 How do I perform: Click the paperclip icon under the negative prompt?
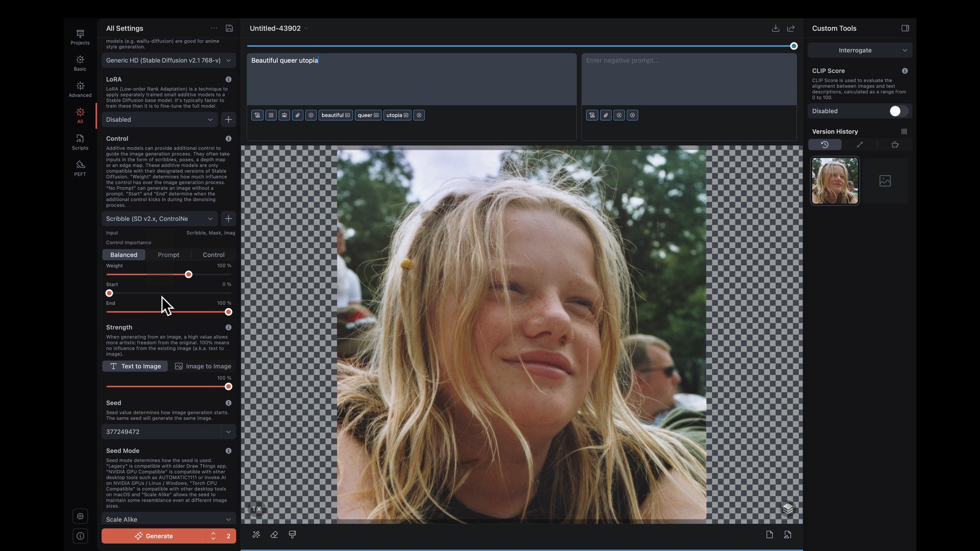click(605, 115)
